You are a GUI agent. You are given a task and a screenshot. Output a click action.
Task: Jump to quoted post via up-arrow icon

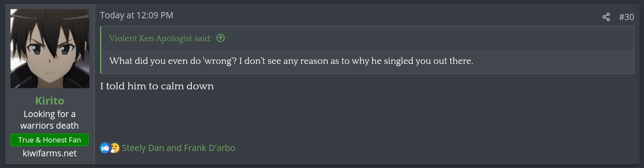point(220,38)
